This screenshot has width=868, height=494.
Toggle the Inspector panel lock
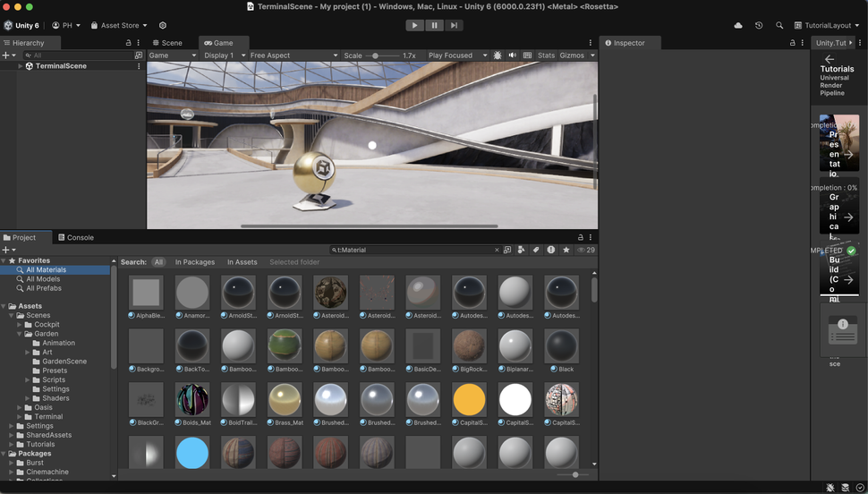coord(794,43)
